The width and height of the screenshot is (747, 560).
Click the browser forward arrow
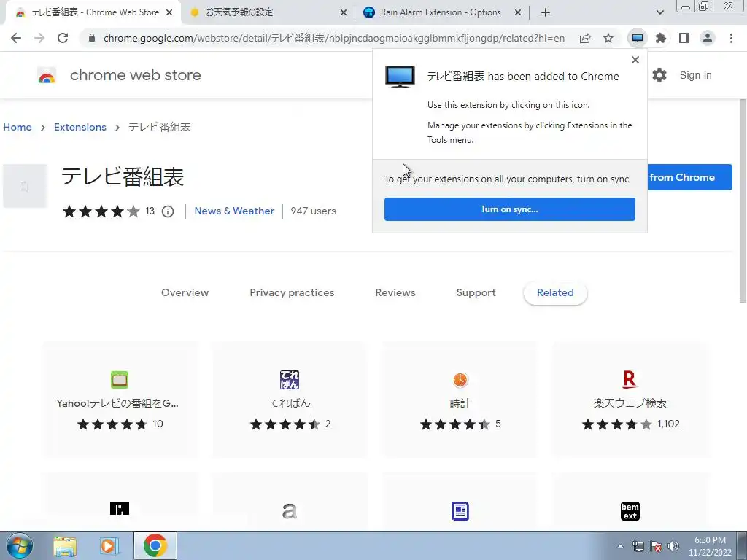[x=39, y=38]
